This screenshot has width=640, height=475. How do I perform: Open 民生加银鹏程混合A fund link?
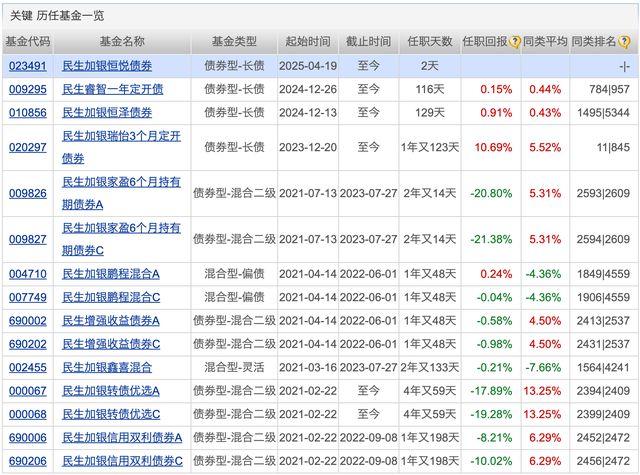tap(111, 274)
